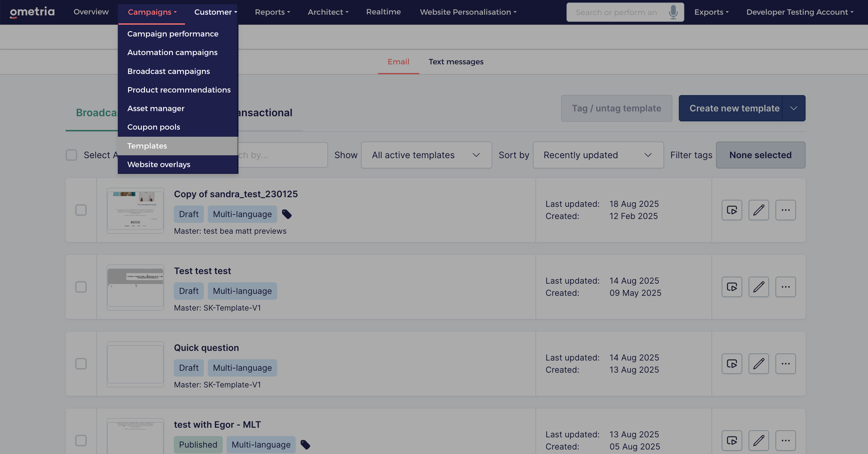
Task: Expand the Create new template arrow
Action: pos(794,108)
